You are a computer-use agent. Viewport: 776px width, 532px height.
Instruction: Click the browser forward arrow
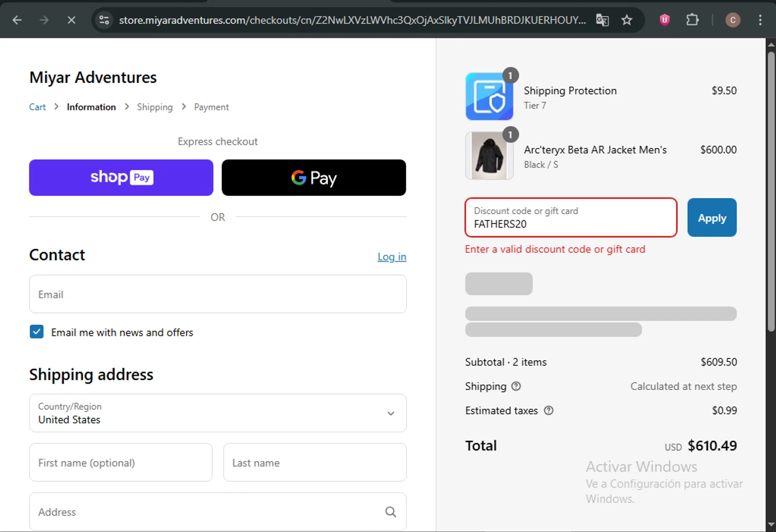click(44, 20)
